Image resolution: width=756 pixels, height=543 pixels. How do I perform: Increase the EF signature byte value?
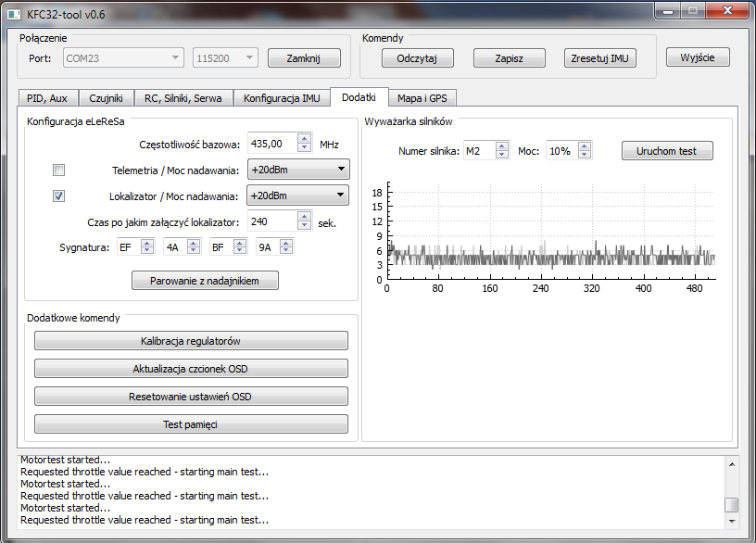click(x=147, y=243)
